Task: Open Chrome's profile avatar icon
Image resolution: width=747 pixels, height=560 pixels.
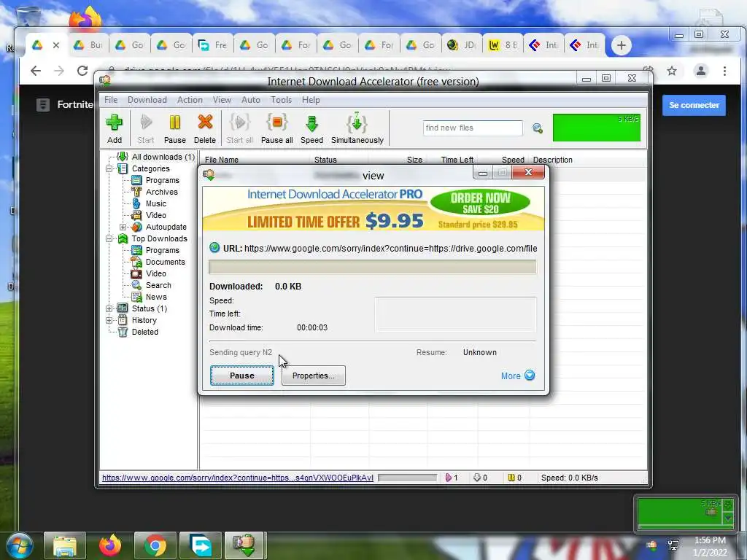Action: [x=701, y=71]
